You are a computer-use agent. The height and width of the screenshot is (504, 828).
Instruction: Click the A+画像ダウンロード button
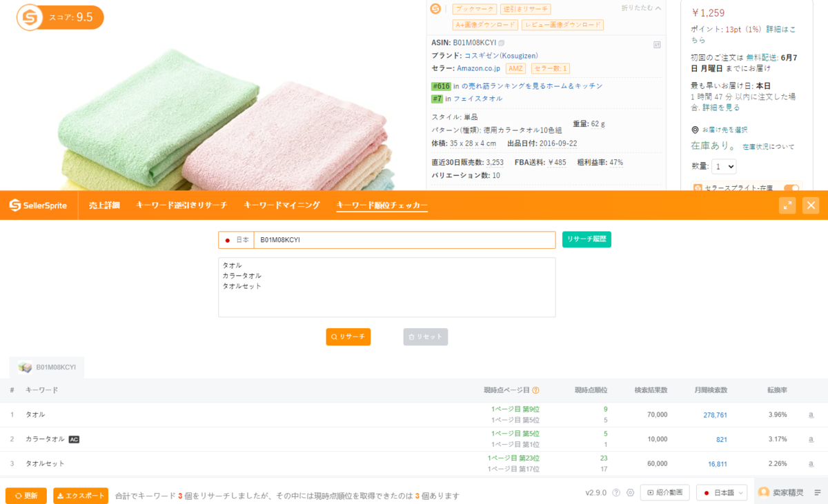coord(485,25)
